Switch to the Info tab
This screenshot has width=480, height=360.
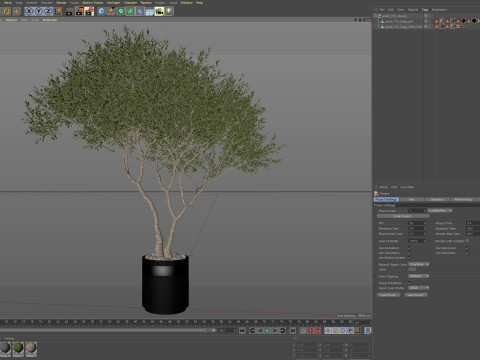point(412,199)
